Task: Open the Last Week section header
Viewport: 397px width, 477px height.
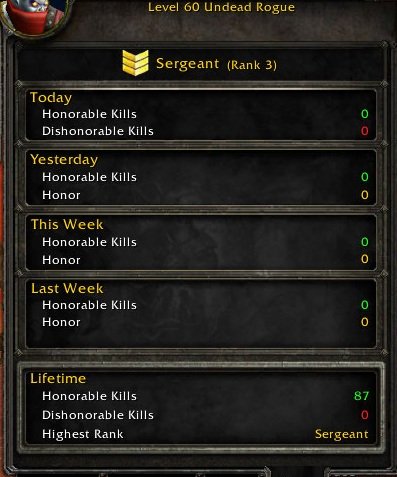Action: point(67,288)
